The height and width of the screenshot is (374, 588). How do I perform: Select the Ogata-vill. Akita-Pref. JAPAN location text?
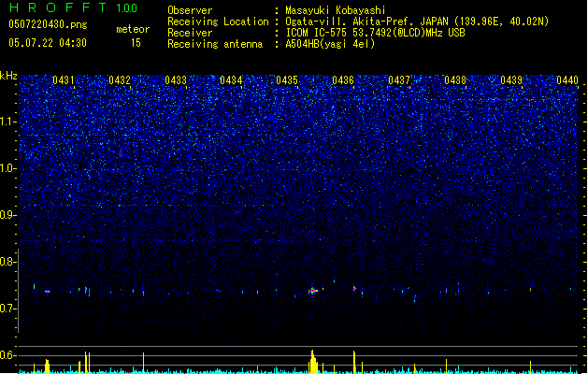click(x=417, y=22)
